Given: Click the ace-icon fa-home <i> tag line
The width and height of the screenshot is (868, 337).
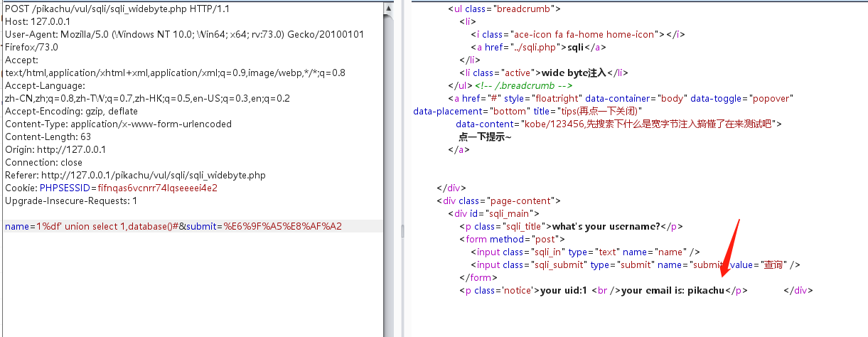Looking at the screenshot, I should coord(577,34).
